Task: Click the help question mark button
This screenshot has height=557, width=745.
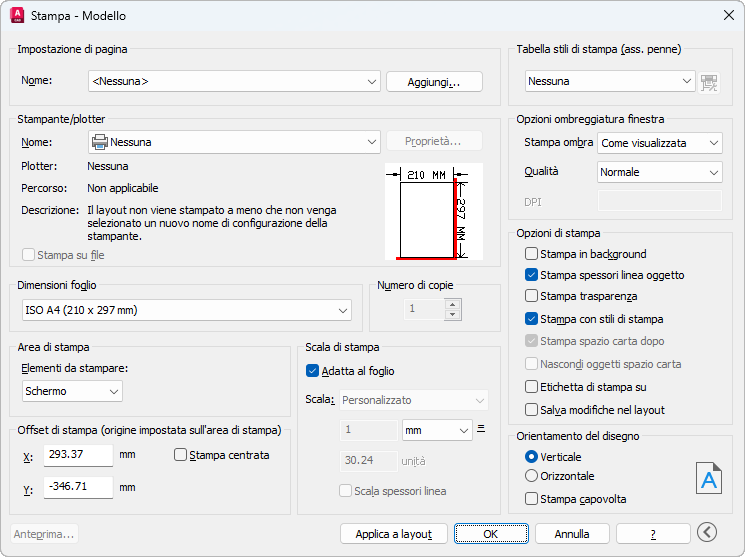Action: click(x=653, y=534)
